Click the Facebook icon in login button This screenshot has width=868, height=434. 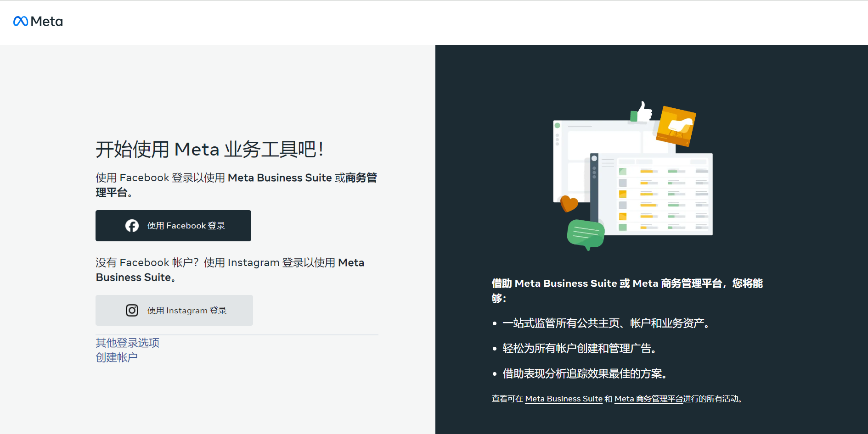tap(132, 226)
